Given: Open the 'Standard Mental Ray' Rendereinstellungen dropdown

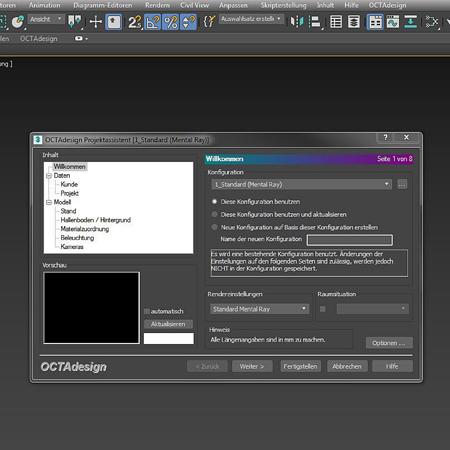Looking at the screenshot, I should 260,309.
